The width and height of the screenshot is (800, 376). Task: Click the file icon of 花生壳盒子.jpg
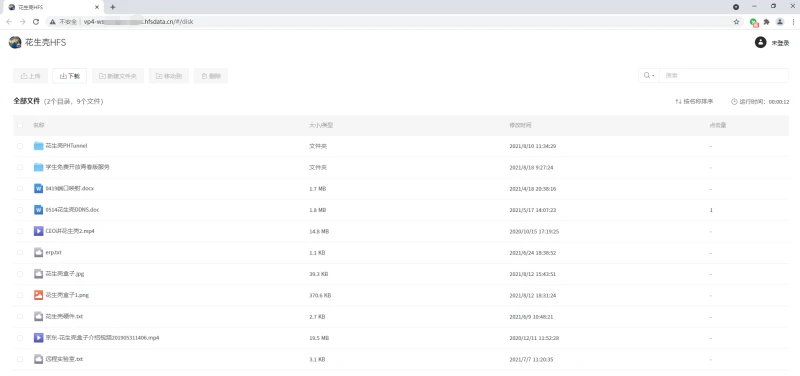click(38, 274)
